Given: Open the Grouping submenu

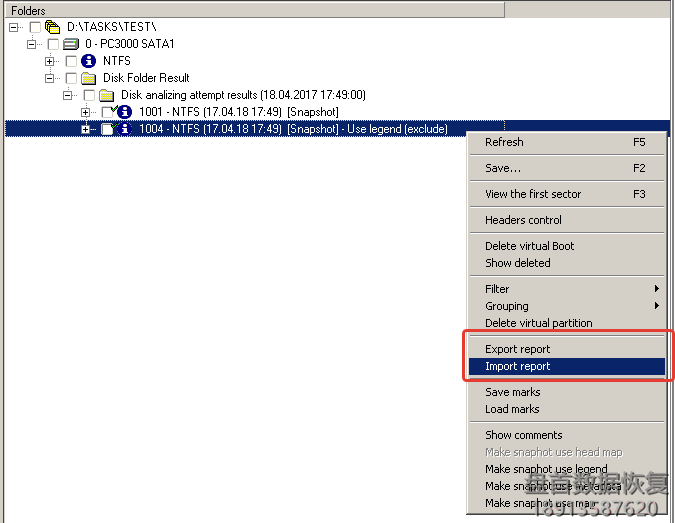Looking at the screenshot, I should point(507,306).
